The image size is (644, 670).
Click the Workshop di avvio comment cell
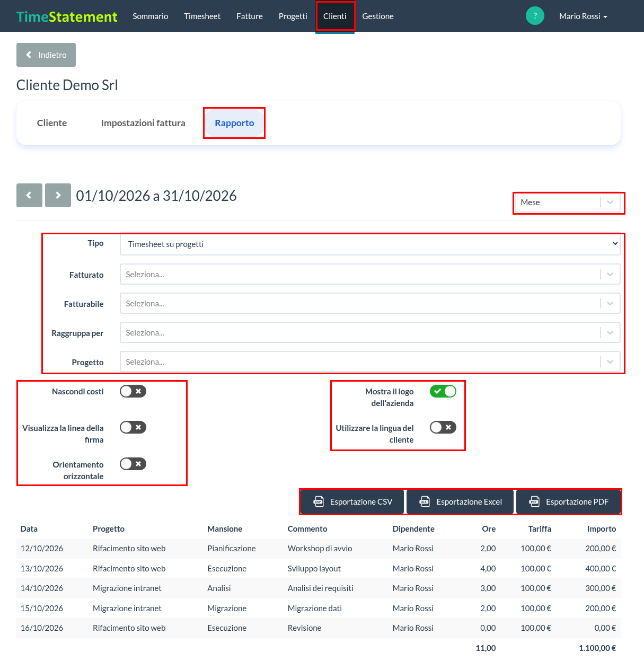click(x=320, y=549)
